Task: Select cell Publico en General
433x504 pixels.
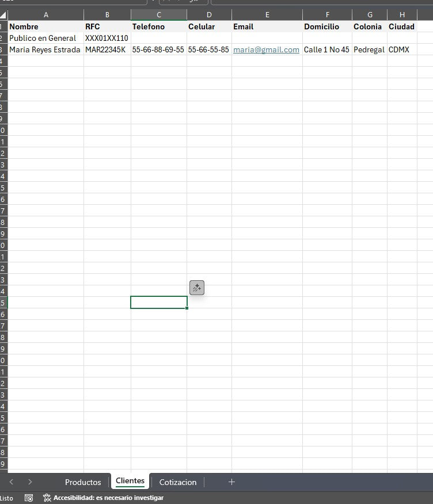Action: coord(46,38)
